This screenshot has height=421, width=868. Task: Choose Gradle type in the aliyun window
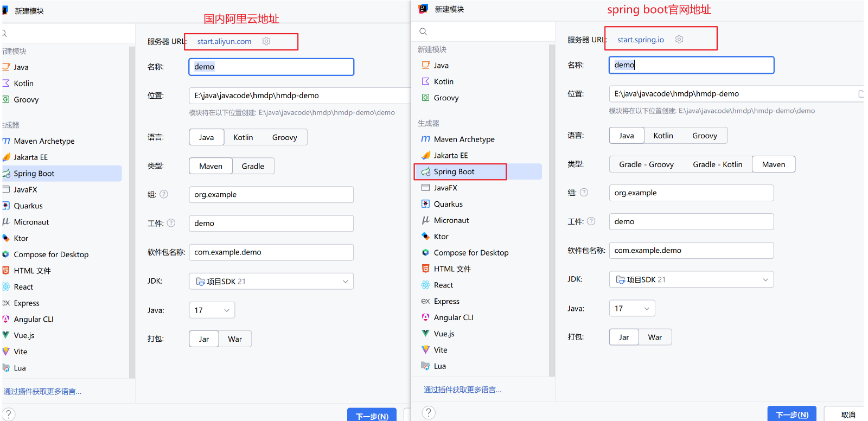253,166
